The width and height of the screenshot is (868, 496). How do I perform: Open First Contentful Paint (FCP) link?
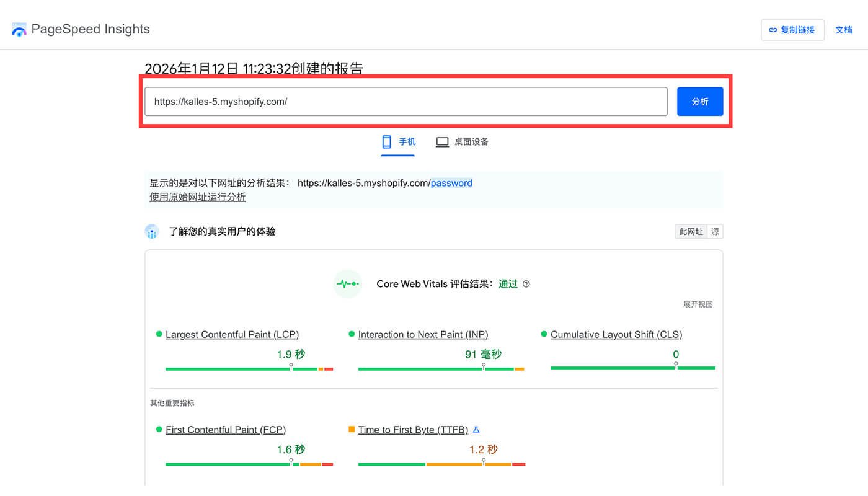click(225, 430)
